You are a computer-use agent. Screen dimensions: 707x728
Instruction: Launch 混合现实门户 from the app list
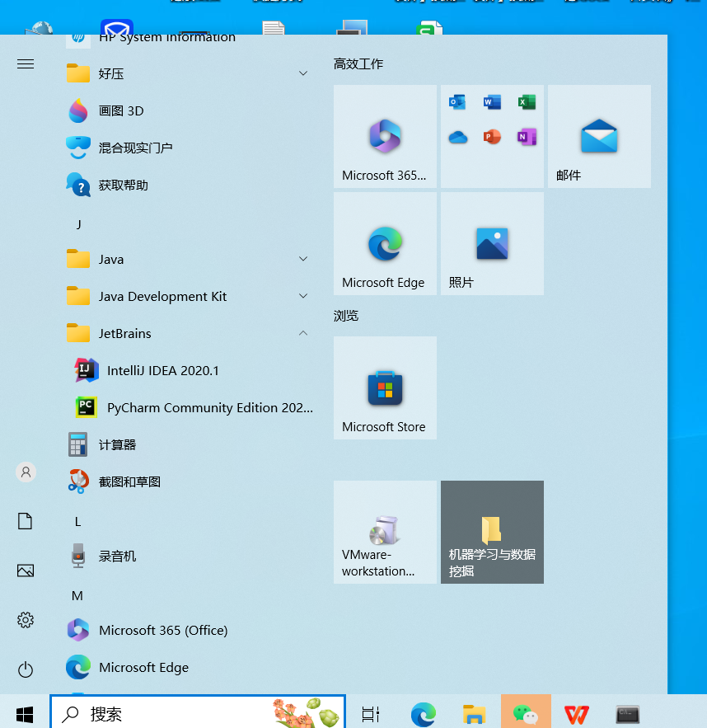188,148
